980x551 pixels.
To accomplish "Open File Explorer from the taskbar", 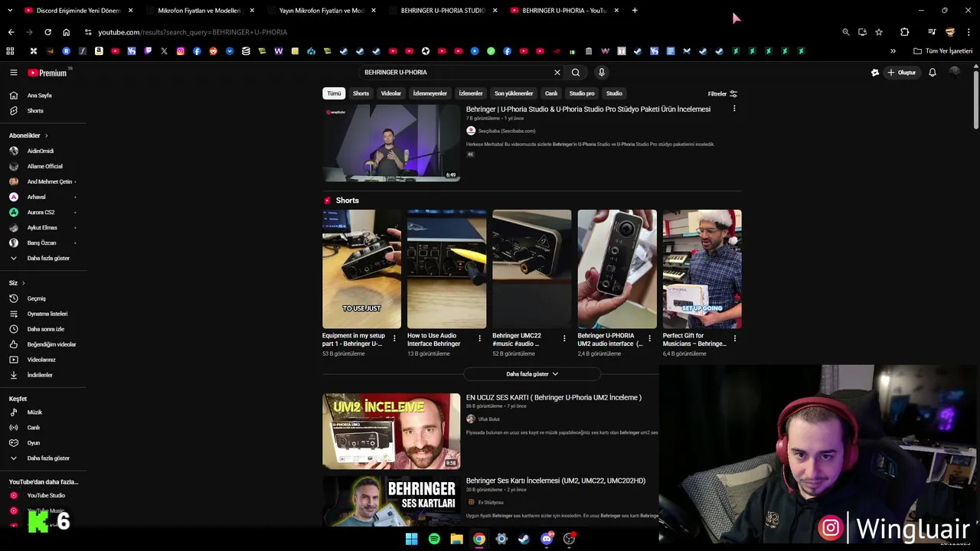I will 456,539.
